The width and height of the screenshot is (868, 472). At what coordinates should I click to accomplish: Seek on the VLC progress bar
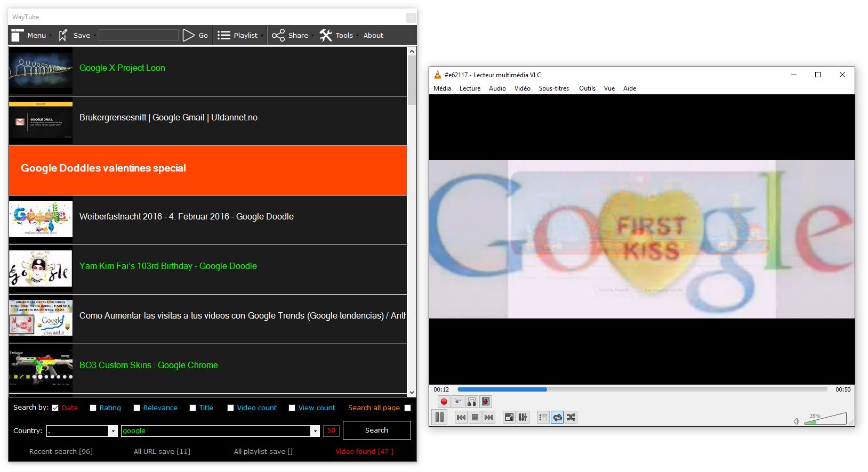[x=642, y=389]
